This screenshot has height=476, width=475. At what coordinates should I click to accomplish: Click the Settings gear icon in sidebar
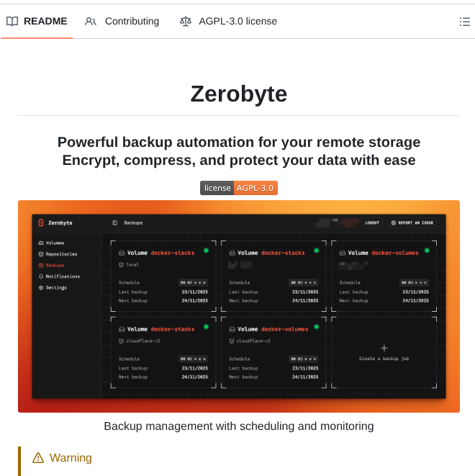click(x=41, y=288)
